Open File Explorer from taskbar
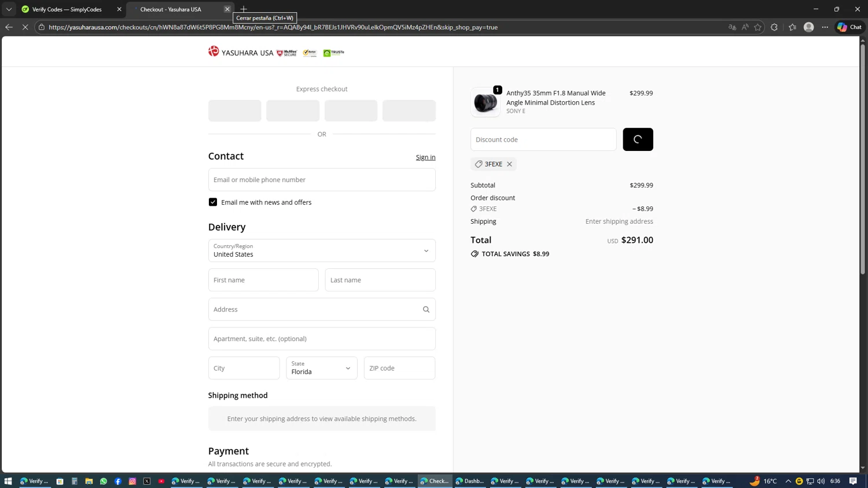Screen dimensions: 868x488 click(89, 481)
